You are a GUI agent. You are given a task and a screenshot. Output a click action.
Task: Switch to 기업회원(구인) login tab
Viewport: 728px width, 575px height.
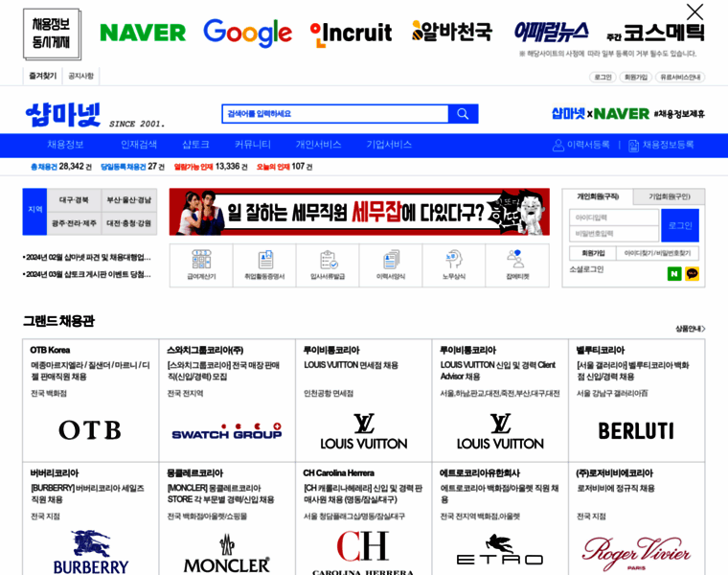tap(669, 196)
